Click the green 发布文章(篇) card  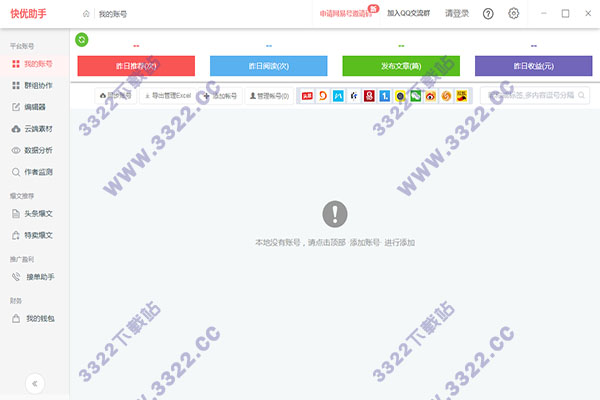click(x=401, y=66)
